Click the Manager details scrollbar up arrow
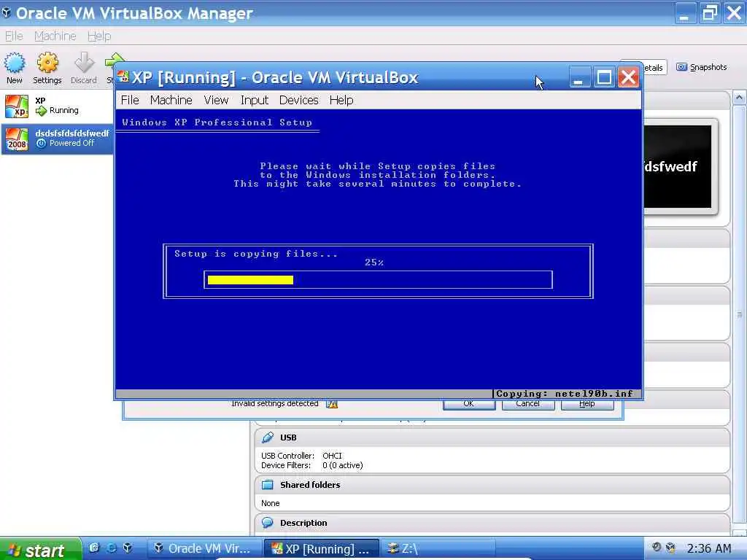747x560 pixels. pos(739,98)
